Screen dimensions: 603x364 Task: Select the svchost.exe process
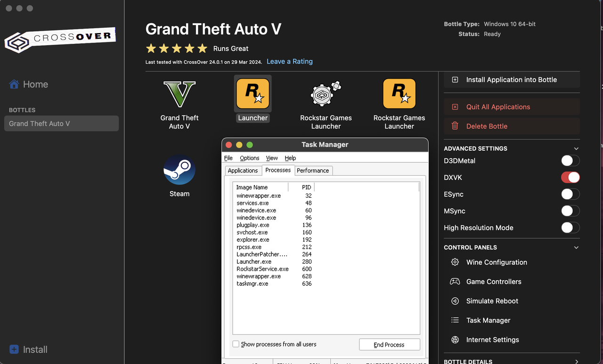(x=274, y=232)
